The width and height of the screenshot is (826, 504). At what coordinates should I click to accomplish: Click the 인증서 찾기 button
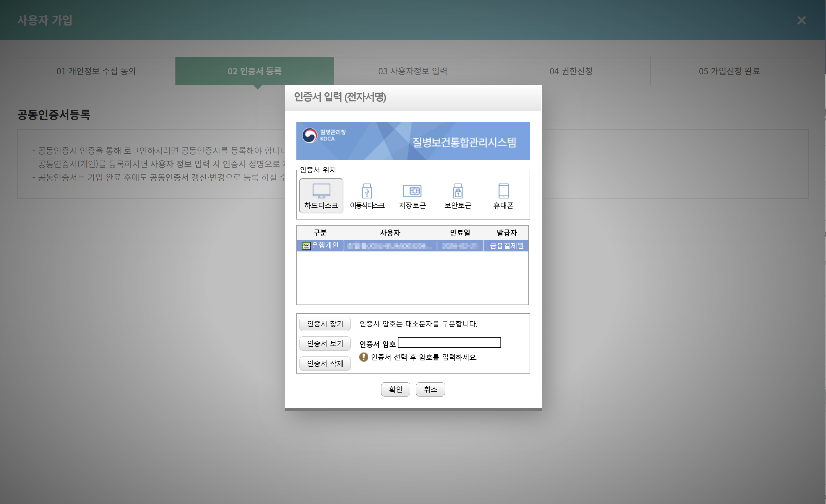pyautogui.click(x=325, y=324)
